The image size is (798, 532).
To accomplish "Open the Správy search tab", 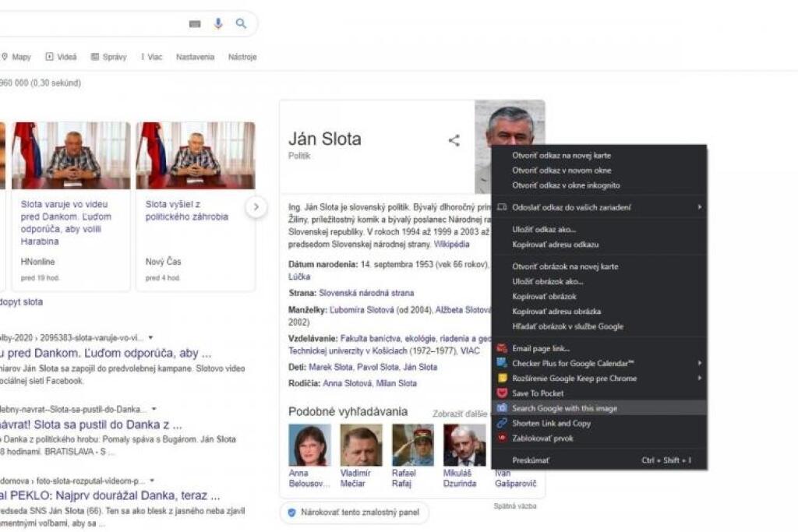I will pyautogui.click(x=108, y=56).
